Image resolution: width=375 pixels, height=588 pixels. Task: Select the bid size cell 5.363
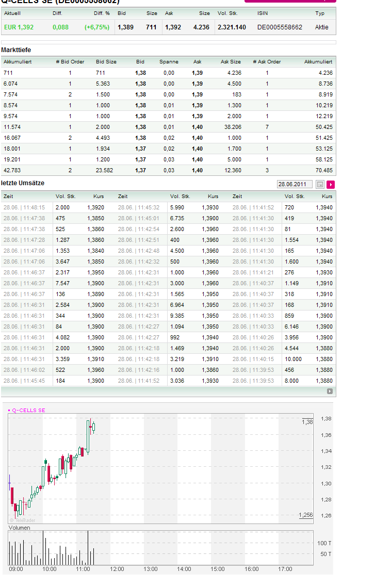103,84
